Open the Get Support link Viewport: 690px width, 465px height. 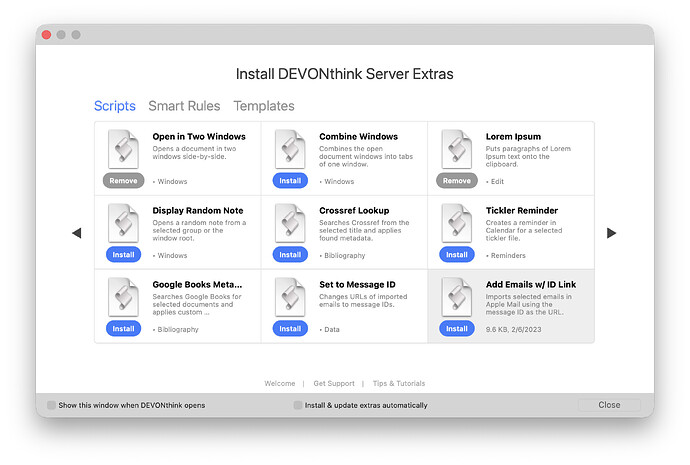[x=334, y=384]
